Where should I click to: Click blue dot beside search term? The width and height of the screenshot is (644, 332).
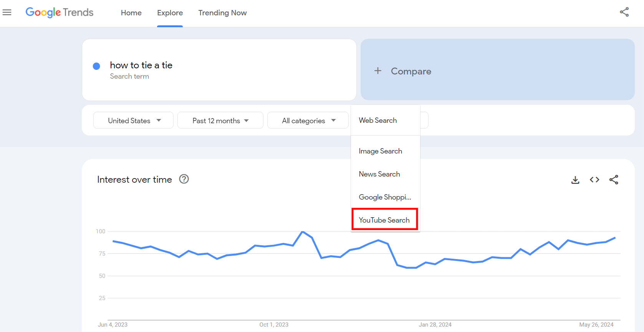click(96, 66)
